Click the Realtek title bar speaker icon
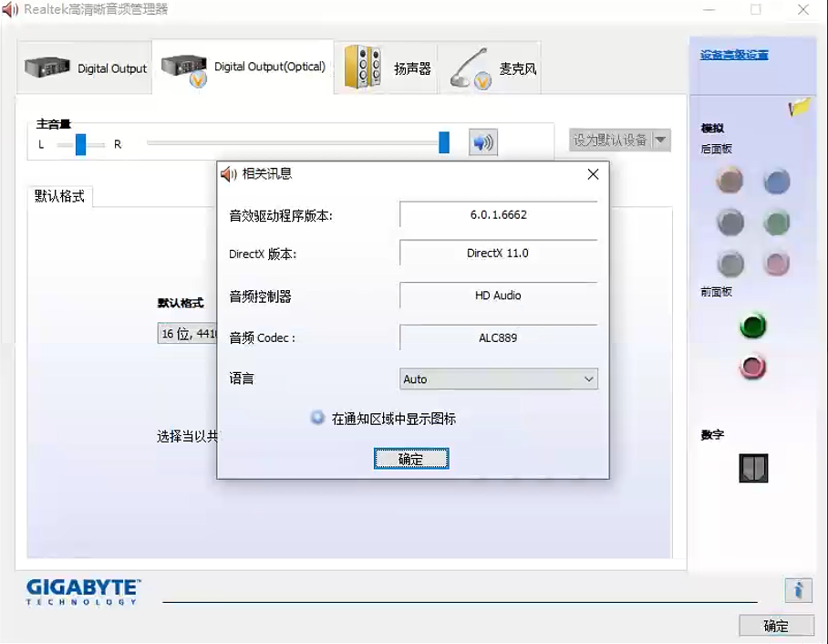Screen dimensions: 828x644 coord(10,9)
